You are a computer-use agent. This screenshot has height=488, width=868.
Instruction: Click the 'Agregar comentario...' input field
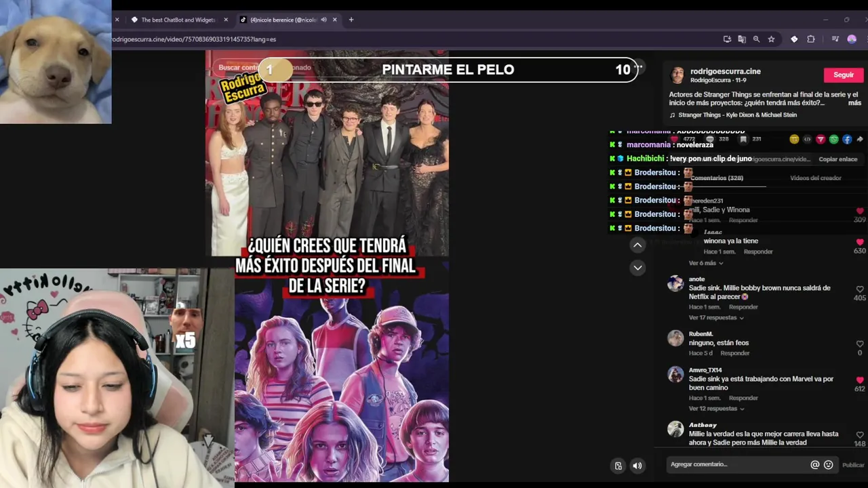click(736, 464)
